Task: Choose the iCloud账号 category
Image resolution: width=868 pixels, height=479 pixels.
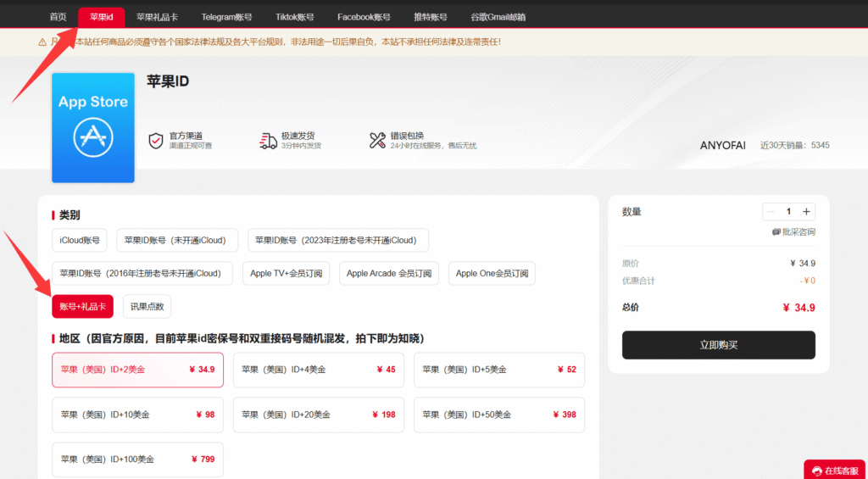Action: click(x=80, y=240)
